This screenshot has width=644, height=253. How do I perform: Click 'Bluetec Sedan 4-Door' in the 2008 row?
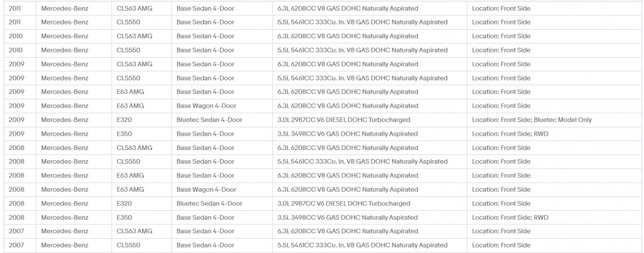209,204
